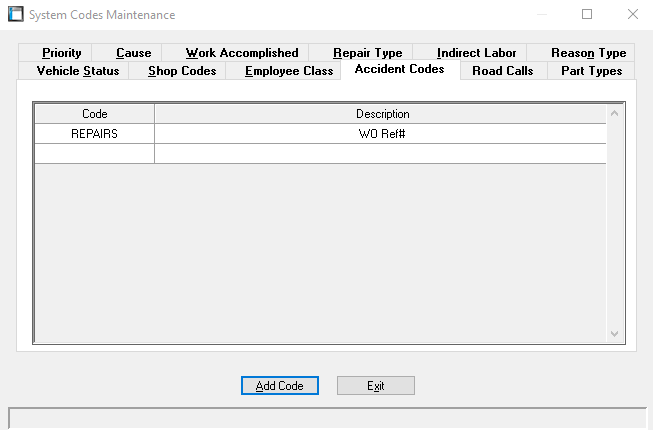This screenshot has width=653, height=430.
Task: Click the Description column header
Action: pos(382,114)
